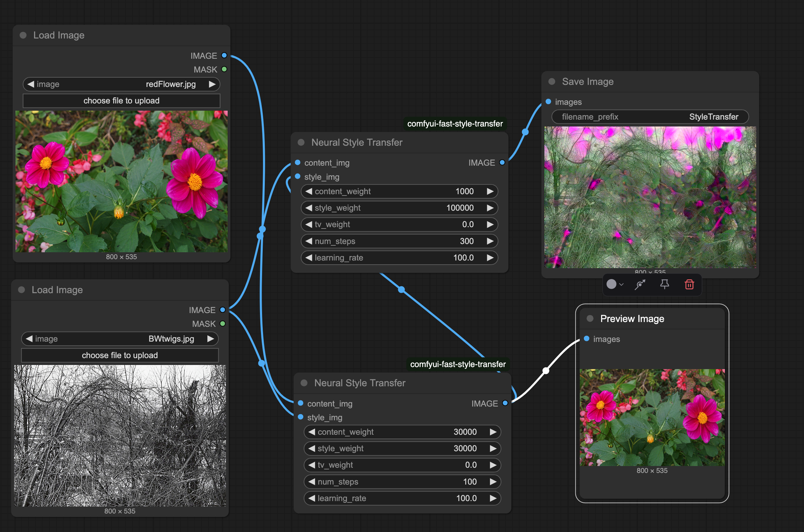Increase learning_rate on the lower Style Transfer node
The width and height of the screenshot is (804, 532).
(x=493, y=498)
